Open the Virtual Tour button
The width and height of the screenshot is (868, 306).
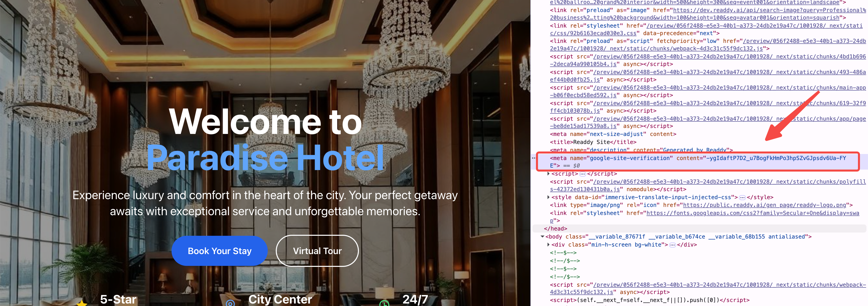point(317,251)
